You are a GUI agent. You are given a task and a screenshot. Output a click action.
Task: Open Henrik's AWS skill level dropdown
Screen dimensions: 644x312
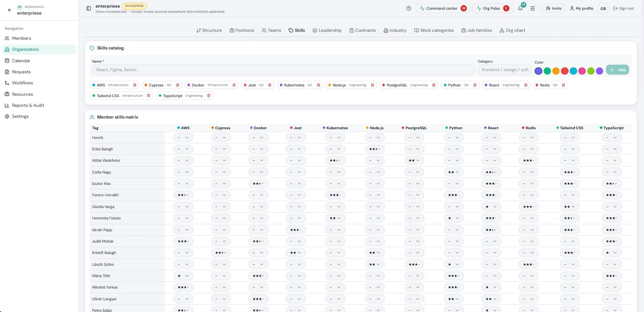click(183, 138)
